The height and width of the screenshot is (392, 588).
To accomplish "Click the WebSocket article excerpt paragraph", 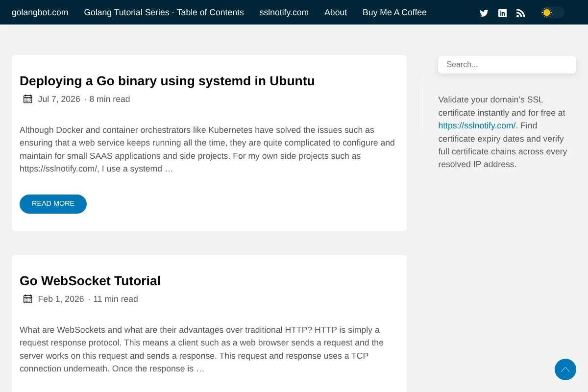I will [202, 349].
